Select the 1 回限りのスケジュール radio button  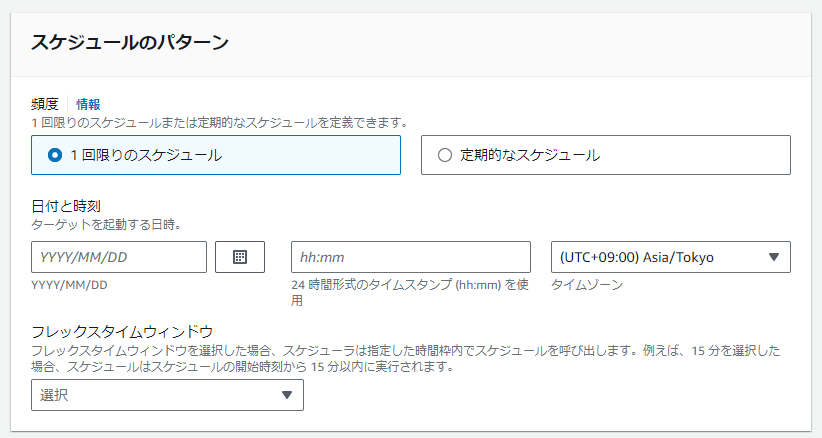(55, 155)
